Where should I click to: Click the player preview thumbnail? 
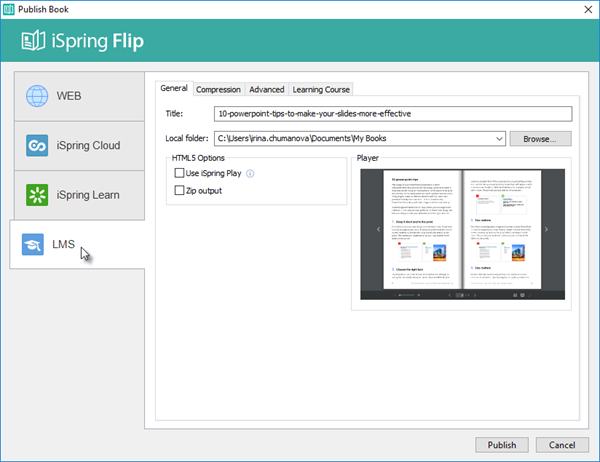(x=462, y=234)
